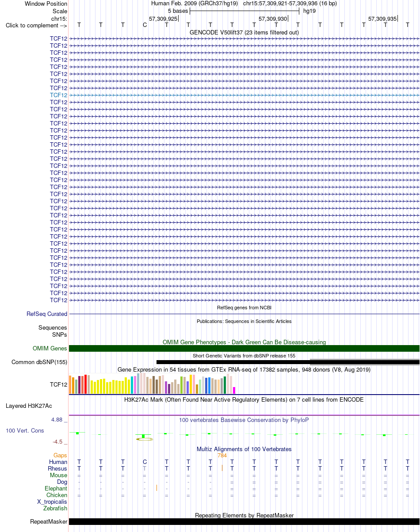Screen dimensions: 420x532
Task: Select the Rhesus species row label
Action: click(x=57, y=468)
